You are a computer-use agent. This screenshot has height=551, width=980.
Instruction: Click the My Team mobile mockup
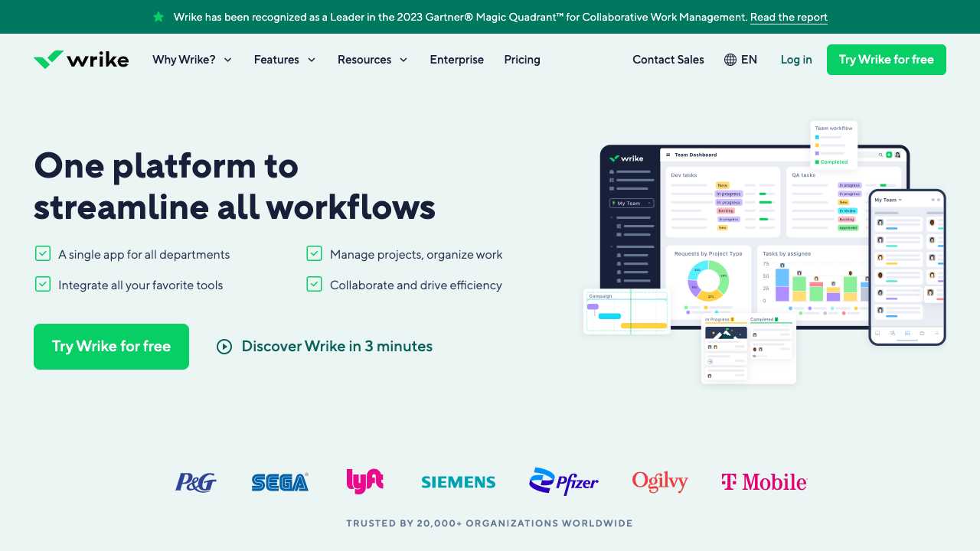[907, 267]
